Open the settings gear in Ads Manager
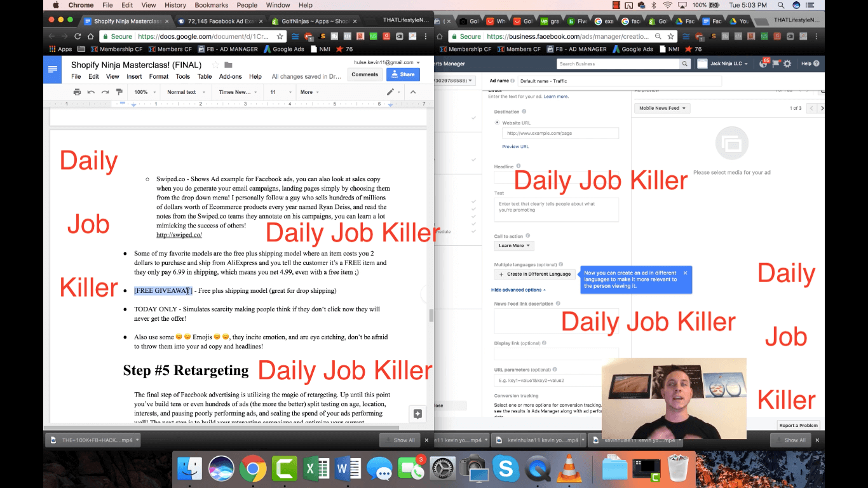This screenshot has width=868, height=488. (x=787, y=64)
